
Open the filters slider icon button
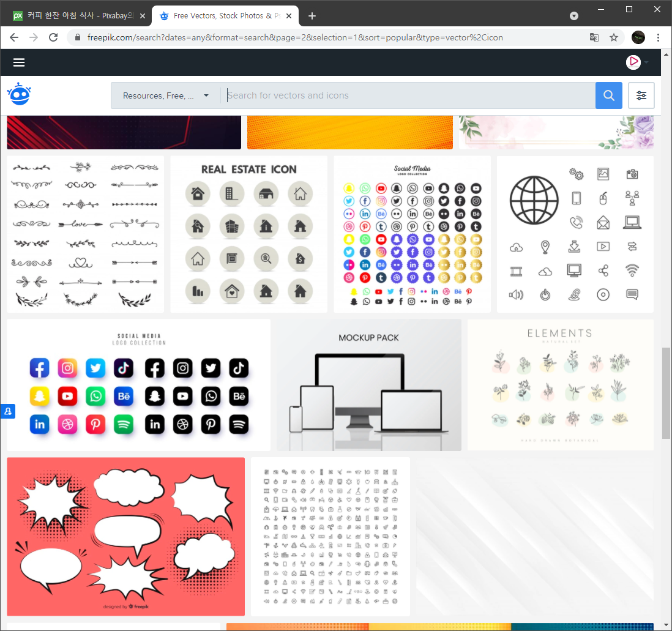pos(641,95)
